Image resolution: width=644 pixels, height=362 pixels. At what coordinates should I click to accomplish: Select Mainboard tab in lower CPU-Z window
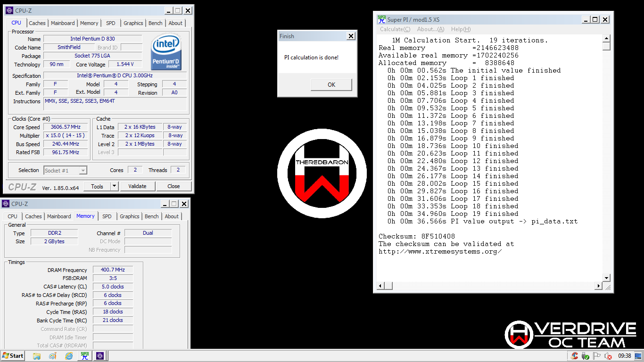click(x=59, y=216)
